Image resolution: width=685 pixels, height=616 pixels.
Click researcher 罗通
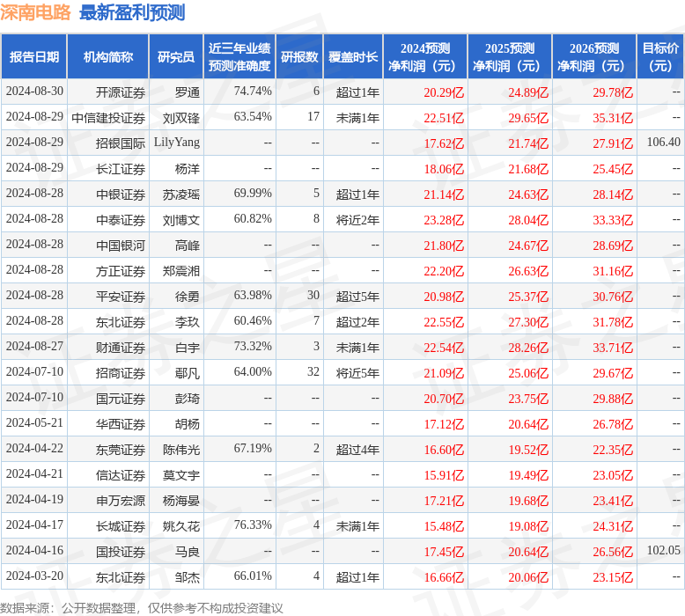point(188,92)
